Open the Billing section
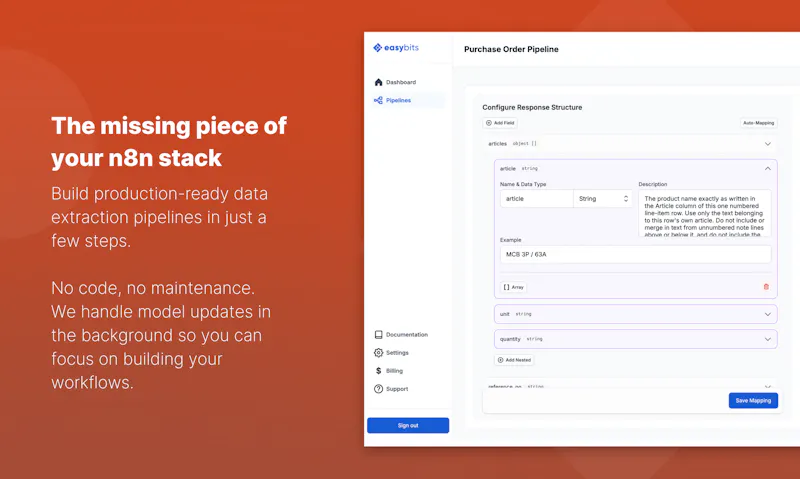 click(x=389, y=371)
